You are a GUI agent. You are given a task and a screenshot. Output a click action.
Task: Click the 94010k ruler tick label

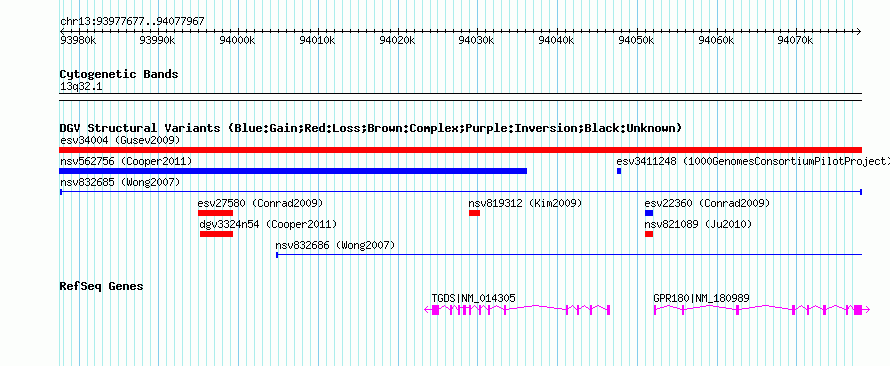(x=317, y=41)
